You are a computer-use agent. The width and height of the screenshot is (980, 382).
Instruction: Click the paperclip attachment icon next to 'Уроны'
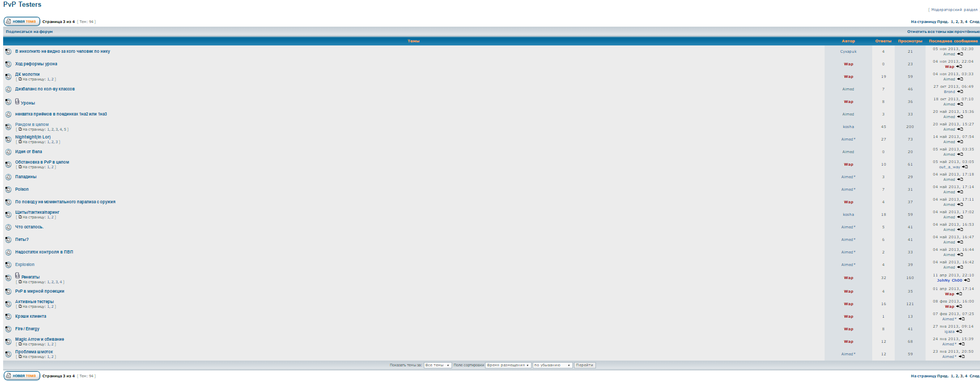17,101
